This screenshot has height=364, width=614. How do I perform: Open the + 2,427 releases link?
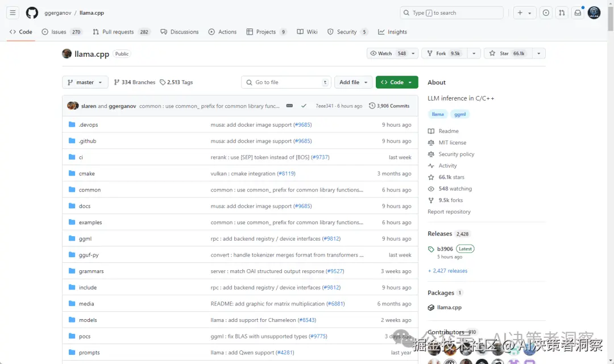tap(447, 270)
